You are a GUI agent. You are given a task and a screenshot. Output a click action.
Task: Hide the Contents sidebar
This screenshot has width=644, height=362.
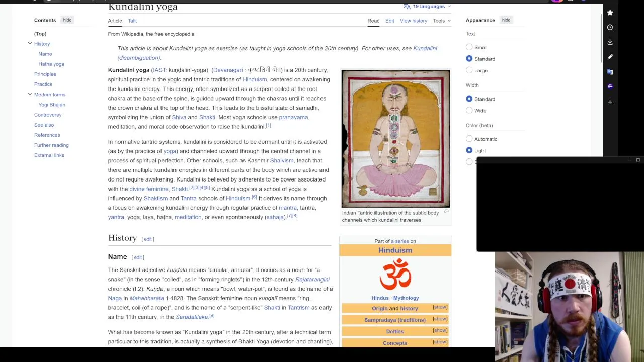coord(67,20)
